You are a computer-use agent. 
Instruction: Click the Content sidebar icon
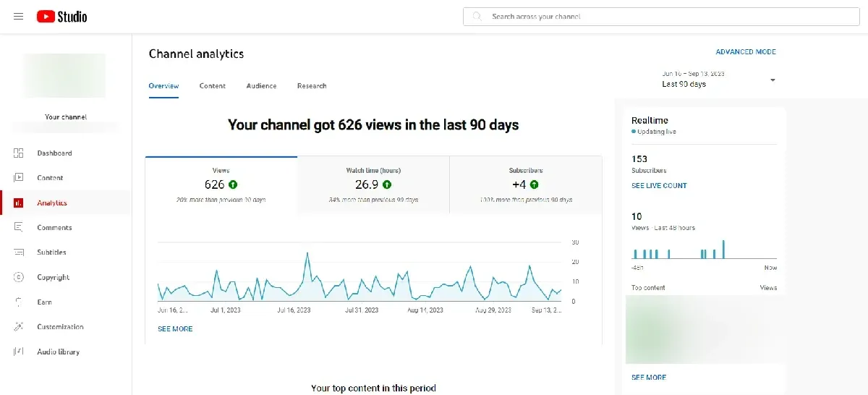[19, 178]
